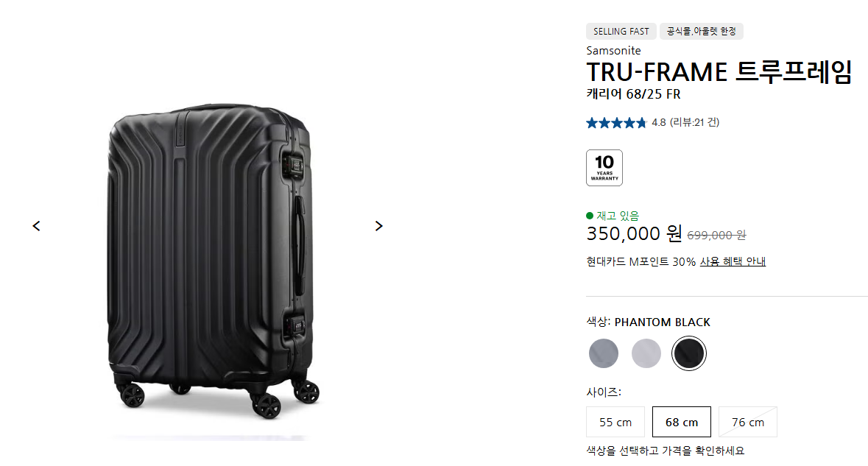This screenshot has width=868, height=466.
Task: Click the five-star rating icons
Action: tap(616, 123)
